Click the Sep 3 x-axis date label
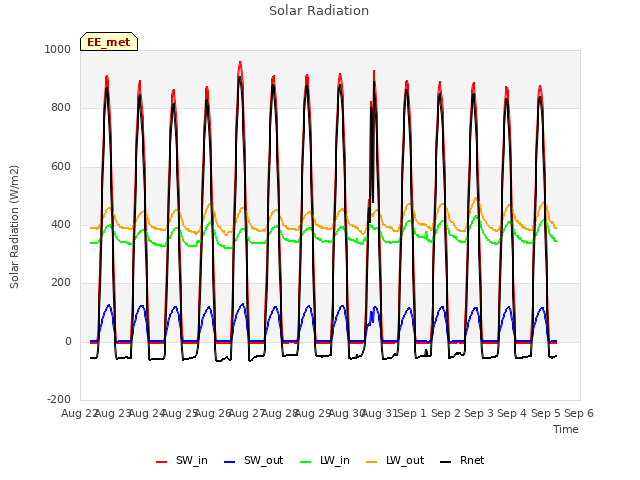Viewport: 640px width, 480px height. tap(479, 413)
